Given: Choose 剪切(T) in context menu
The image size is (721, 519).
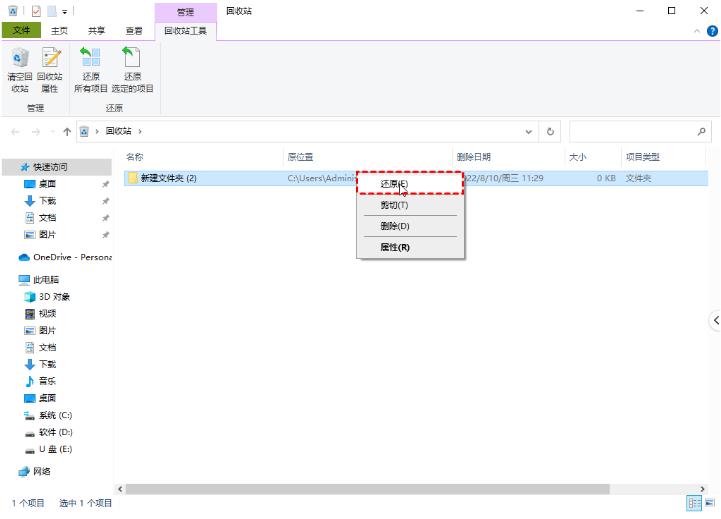Looking at the screenshot, I should pyautogui.click(x=410, y=205).
